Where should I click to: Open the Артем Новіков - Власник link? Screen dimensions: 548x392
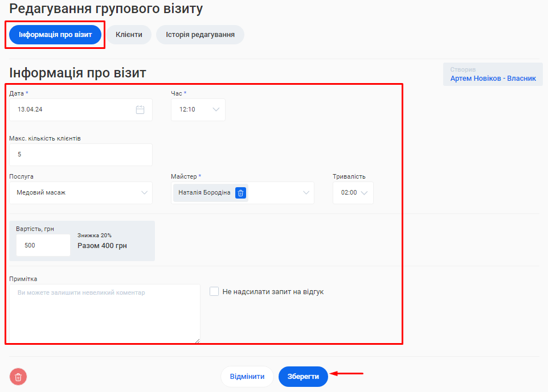[493, 79]
